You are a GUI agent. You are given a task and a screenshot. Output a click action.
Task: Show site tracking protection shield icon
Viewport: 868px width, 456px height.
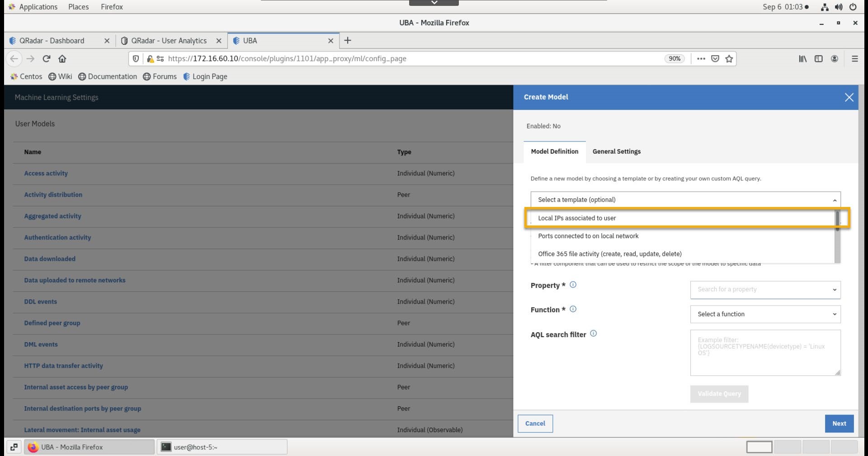pos(135,59)
